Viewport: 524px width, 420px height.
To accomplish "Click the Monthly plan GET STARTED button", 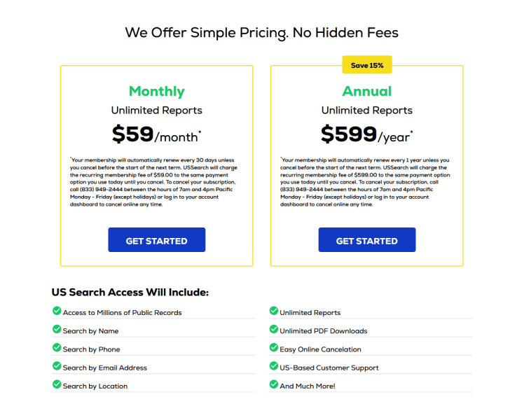I will pyautogui.click(x=156, y=239).
